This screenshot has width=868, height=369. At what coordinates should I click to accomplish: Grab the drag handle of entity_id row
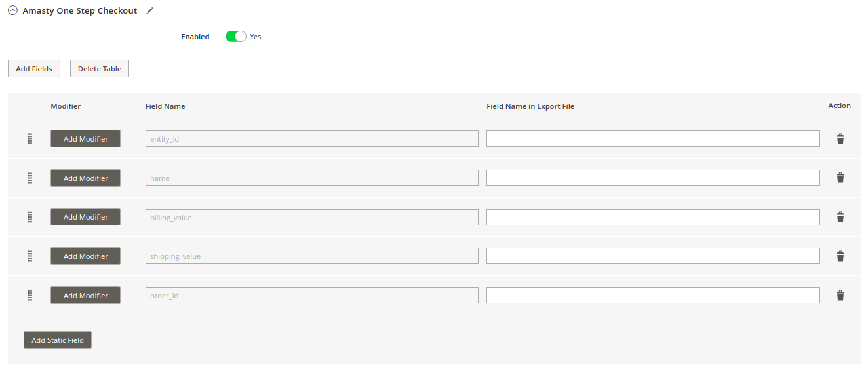pos(30,138)
